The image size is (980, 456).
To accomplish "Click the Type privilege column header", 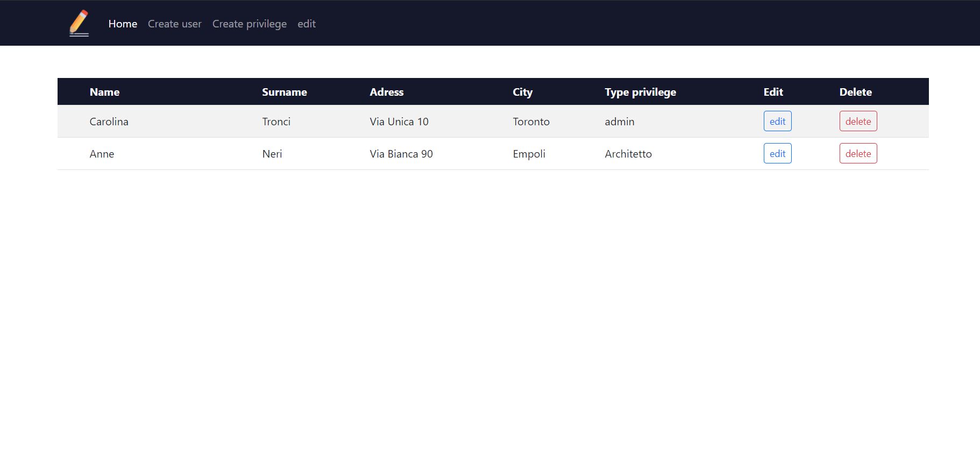I will click(640, 92).
